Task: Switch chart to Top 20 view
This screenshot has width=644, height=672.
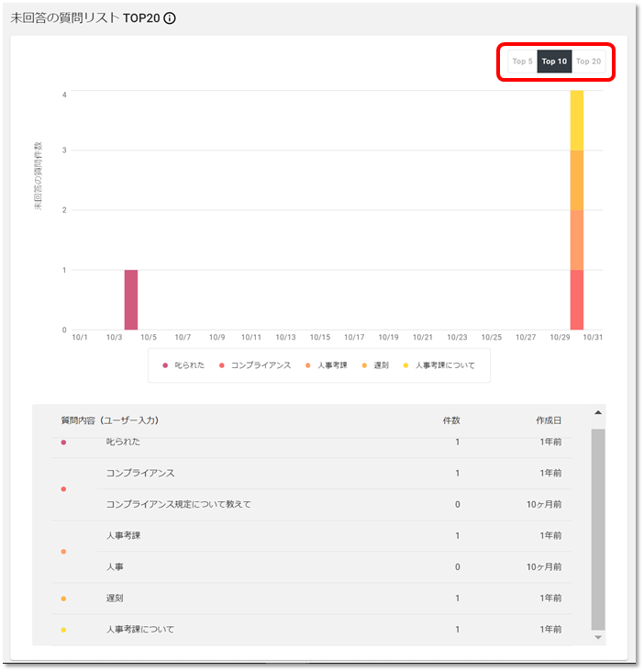Action: pyautogui.click(x=588, y=62)
